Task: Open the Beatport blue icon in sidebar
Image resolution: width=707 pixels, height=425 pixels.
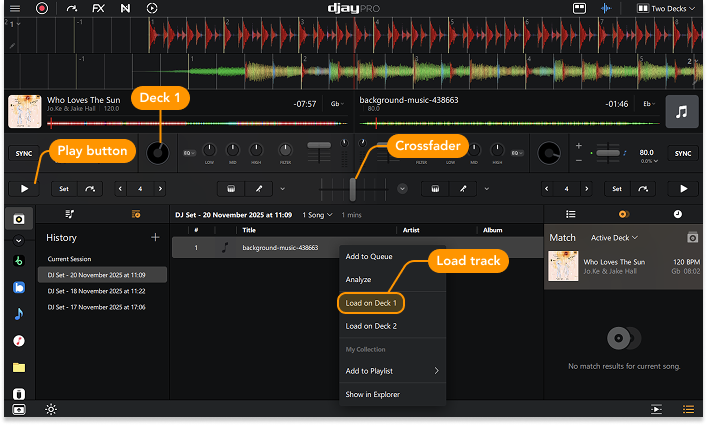Action: 18,287
